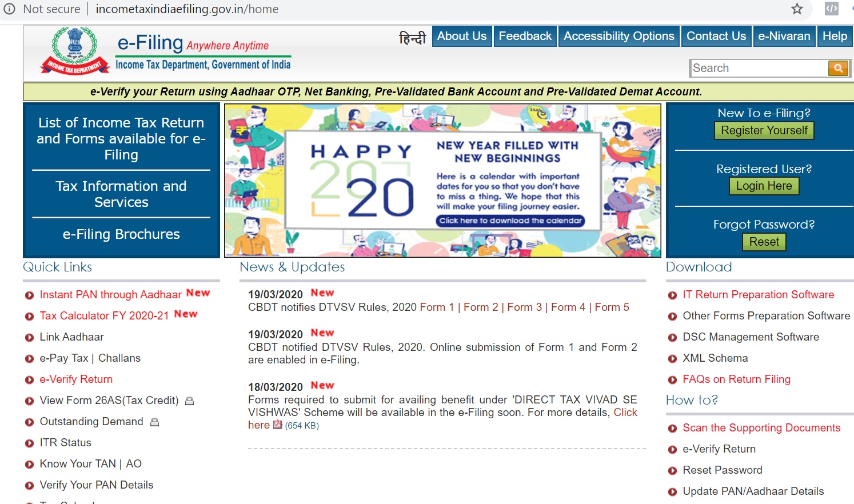Open FAQs on Return Filing
This screenshot has width=854, height=504.
click(x=737, y=379)
